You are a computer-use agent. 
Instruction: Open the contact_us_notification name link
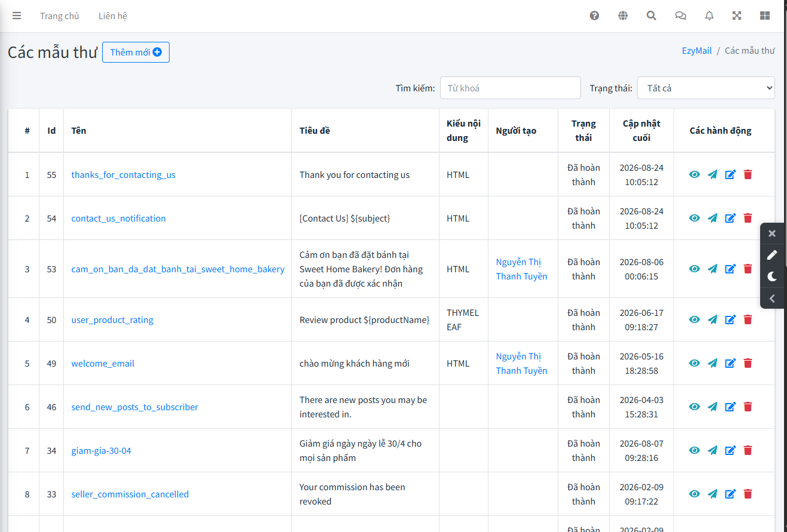point(119,219)
